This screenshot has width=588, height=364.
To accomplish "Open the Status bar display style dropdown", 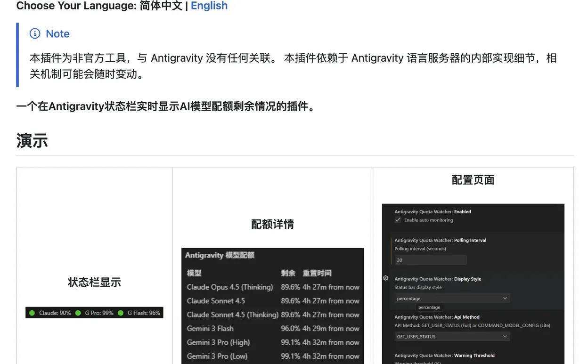I will (452, 298).
